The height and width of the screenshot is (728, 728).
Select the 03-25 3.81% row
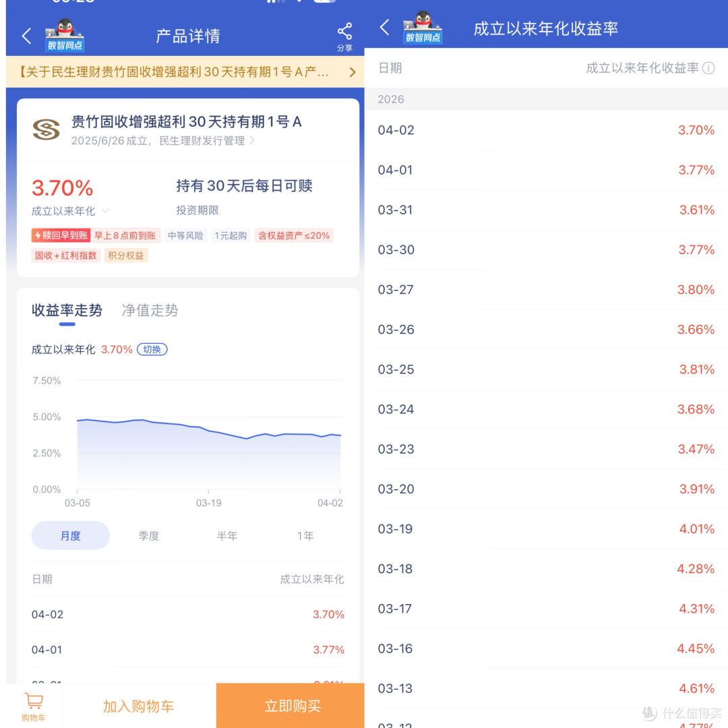click(x=546, y=369)
